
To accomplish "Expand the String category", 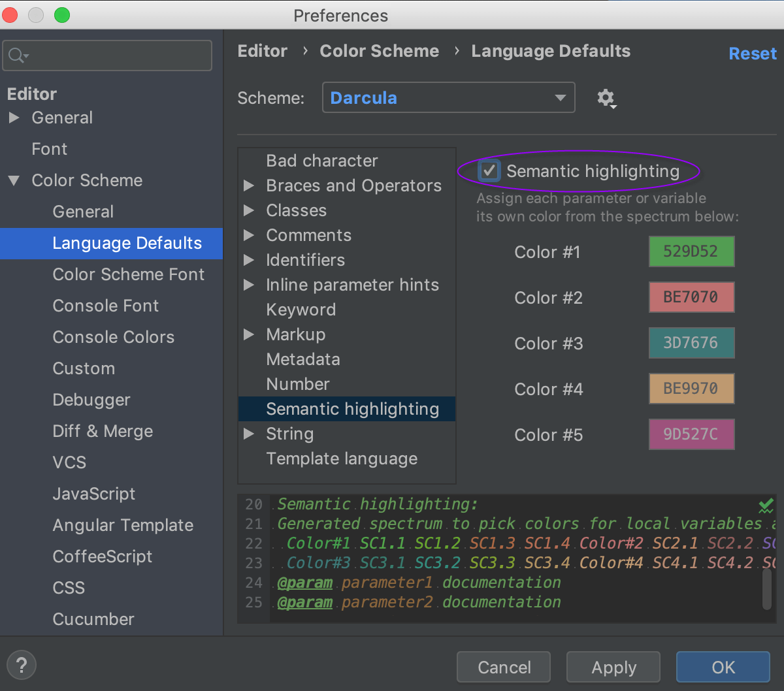I will 249,434.
